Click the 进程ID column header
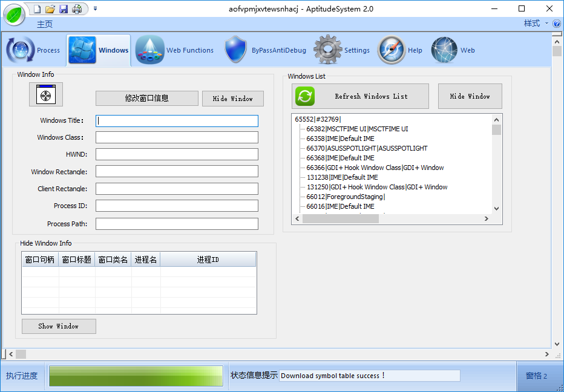The height and width of the screenshot is (392, 564). (208, 260)
